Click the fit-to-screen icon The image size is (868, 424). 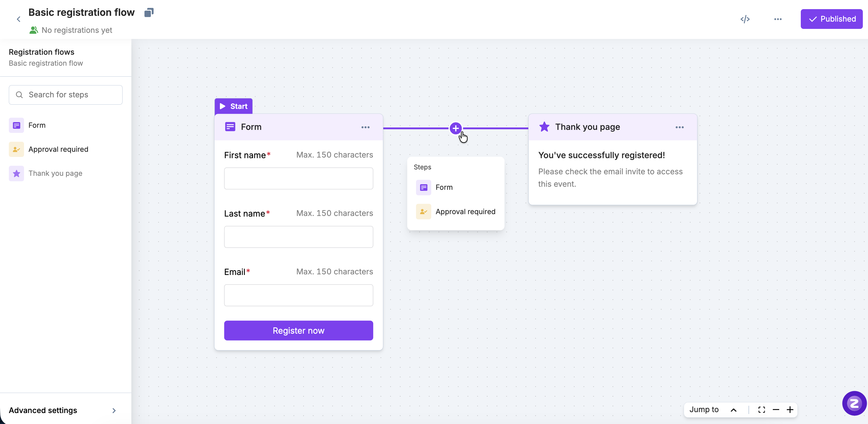tap(762, 409)
